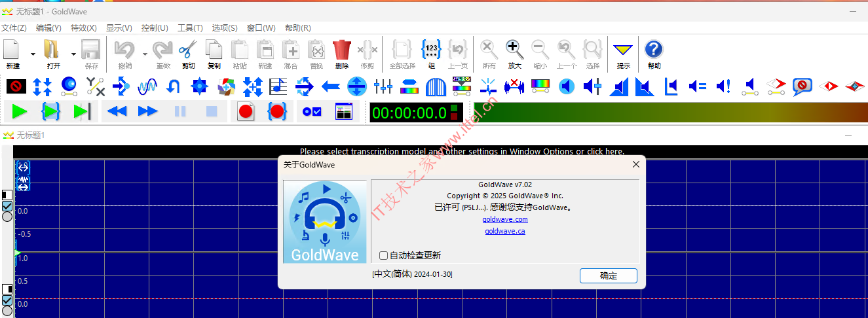The width and height of the screenshot is (868, 318).
Task: Click the rewind double-arrow button
Action: [x=117, y=112]
